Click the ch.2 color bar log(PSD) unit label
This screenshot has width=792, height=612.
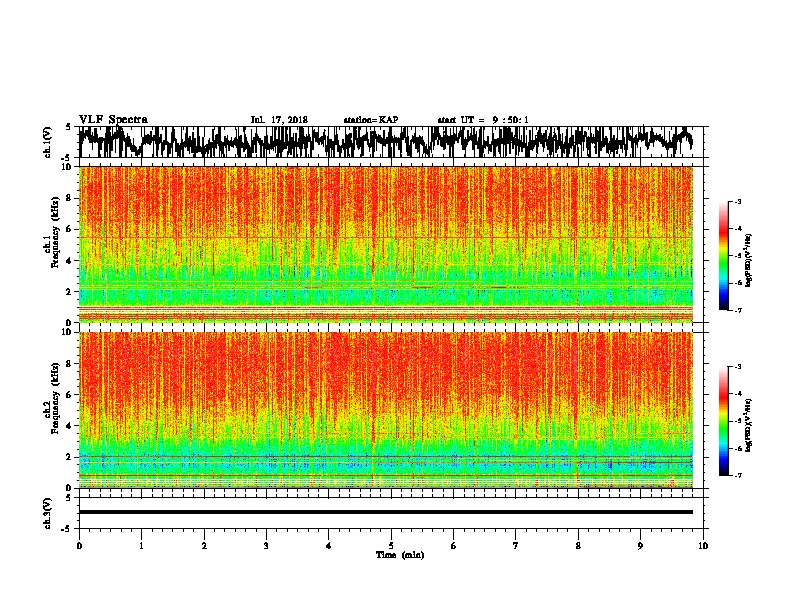click(749, 426)
